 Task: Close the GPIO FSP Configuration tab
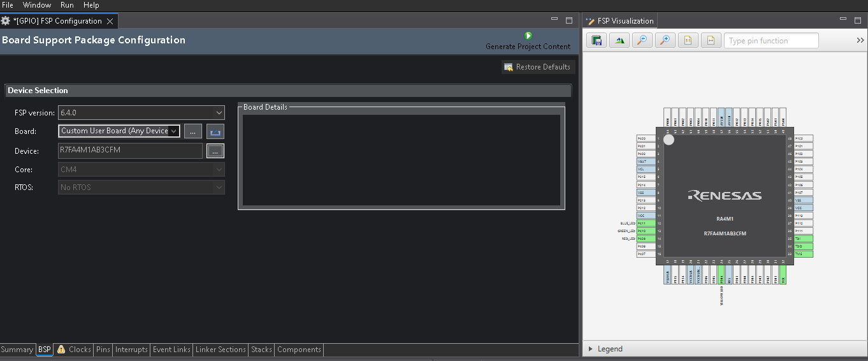tap(110, 21)
